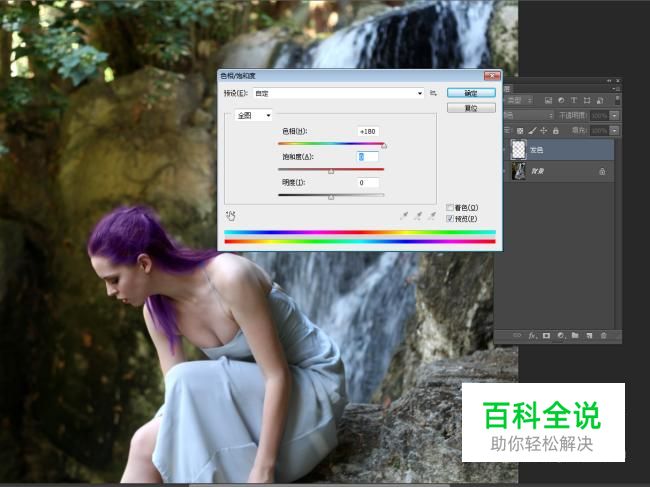The height and width of the screenshot is (487, 650).
Task: Click the upper color spectrum bar in dialog
Action: 360,232
